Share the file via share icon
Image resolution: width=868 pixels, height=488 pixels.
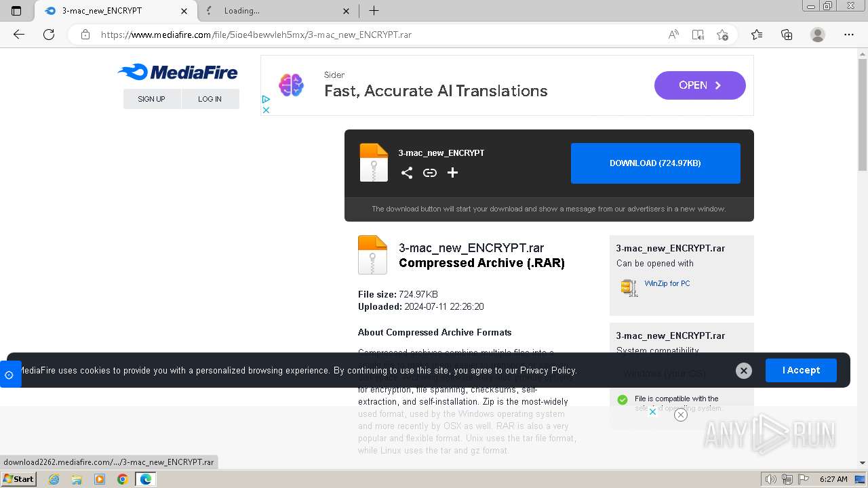pos(407,173)
